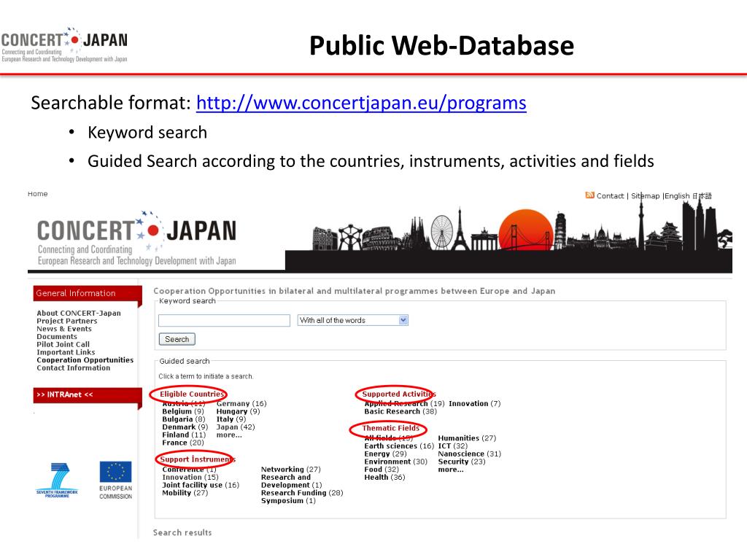Click 'Click a term to initiate a search' text
The width and height of the screenshot is (747, 560).
(206, 376)
